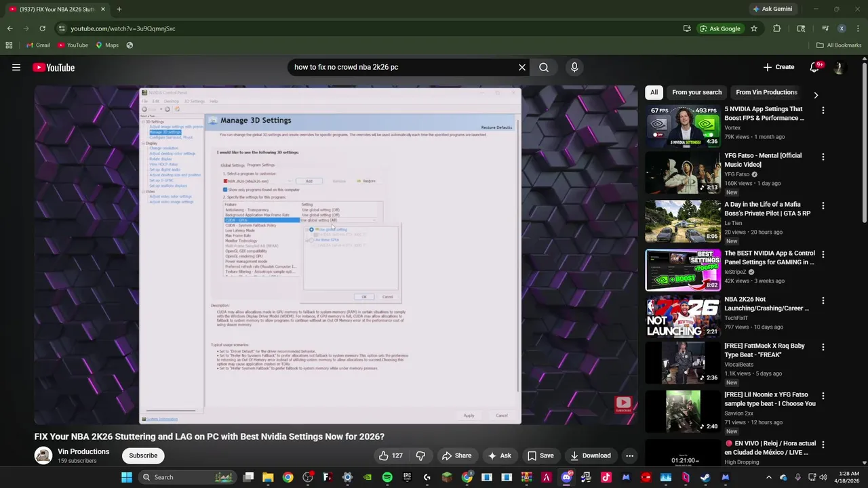The image size is (868, 488).
Task: Open Epic Games launcher from taskbar
Action: point(407,477)
